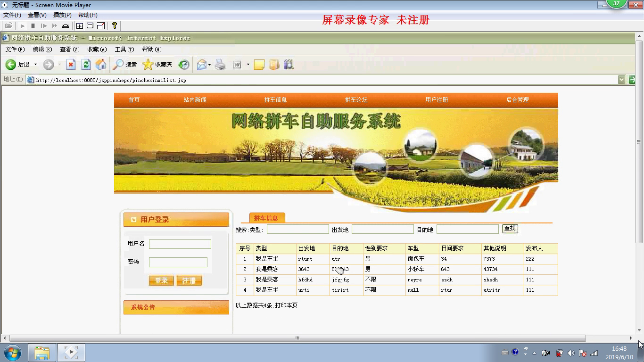
Task: Click the loop playback icon in player toolbar
Action: [66, 26]
